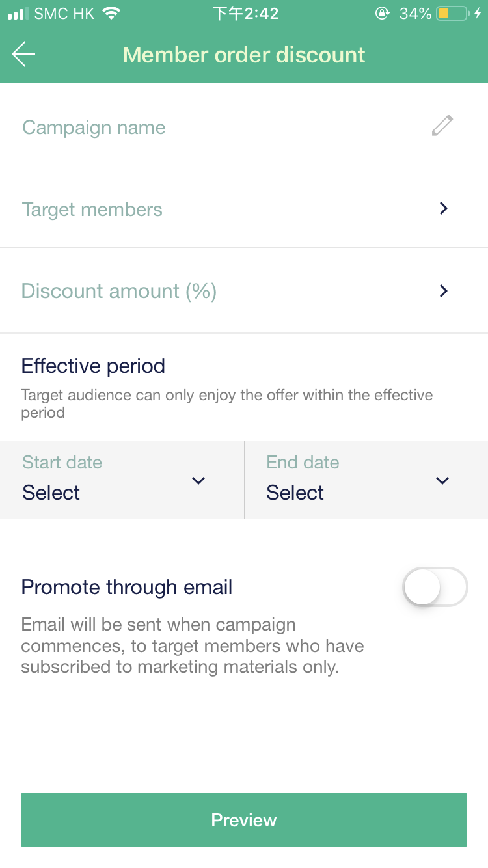The image size is (488, 868).
Task: Tap the status bar clock time
Action: coord(246,14)
